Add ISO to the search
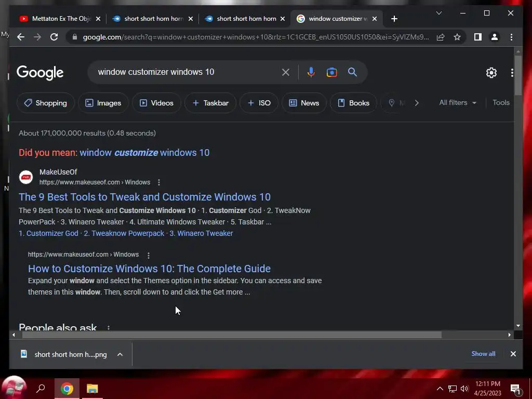 coord(259,103)
